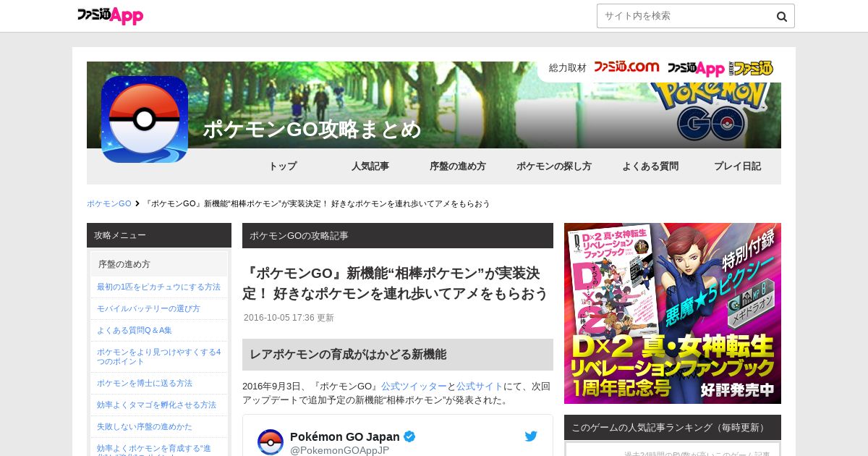Screen dimensions: 868x456
Task: Click the D×2 真・女神転生 fanbook ad banner
Action: [x=673, y=313]
